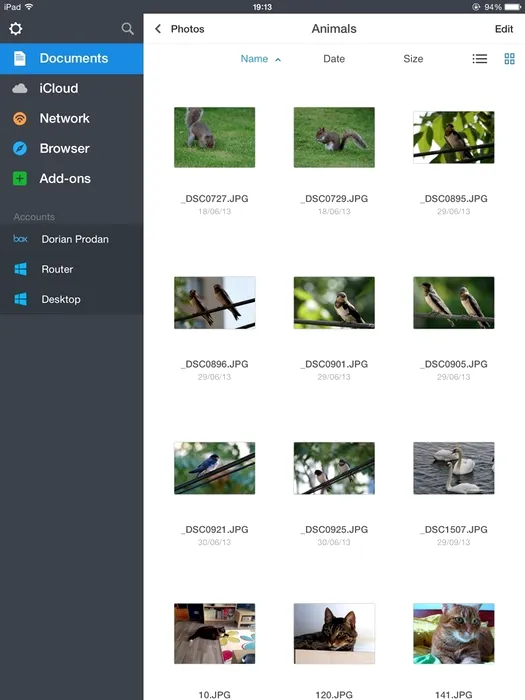Sort files by Size
525x700 pixels.
click(413, 59)
